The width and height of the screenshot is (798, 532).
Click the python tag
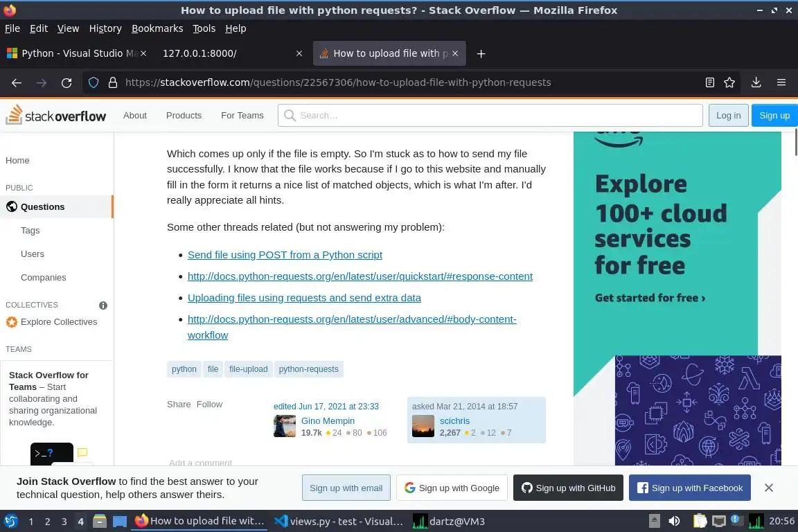[184, 369]
